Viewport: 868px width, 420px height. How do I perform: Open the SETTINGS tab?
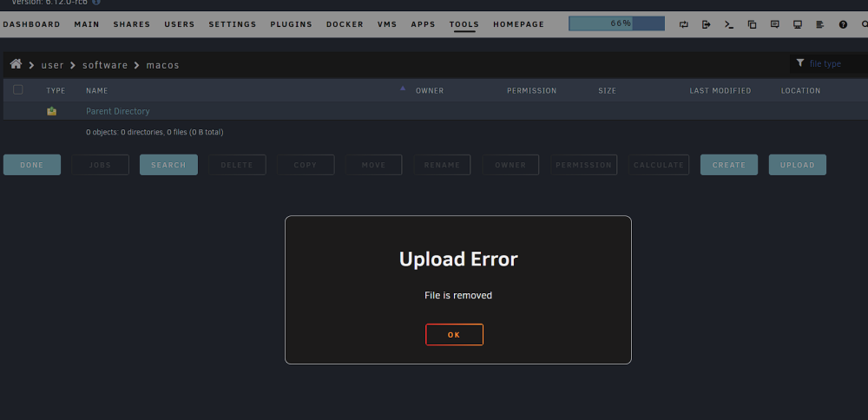pos(233,24)
